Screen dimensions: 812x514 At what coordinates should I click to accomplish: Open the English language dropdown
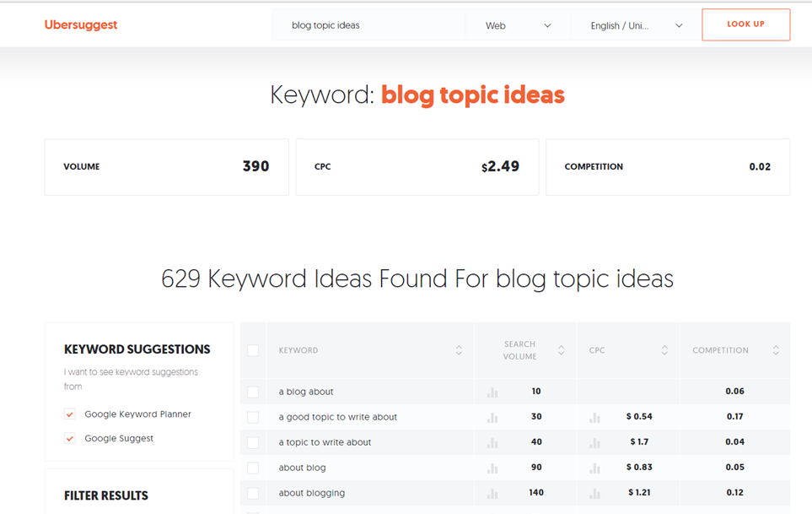(636, 26)
